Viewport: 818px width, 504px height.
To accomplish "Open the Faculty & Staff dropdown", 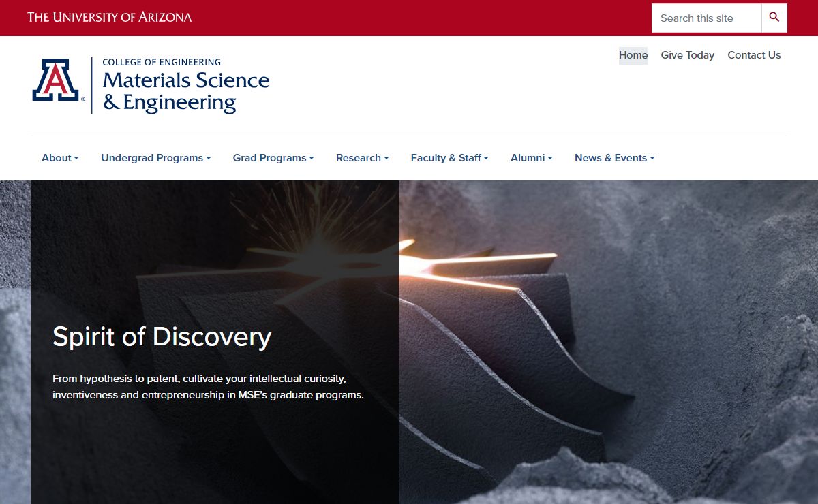I will coord(450,158).
